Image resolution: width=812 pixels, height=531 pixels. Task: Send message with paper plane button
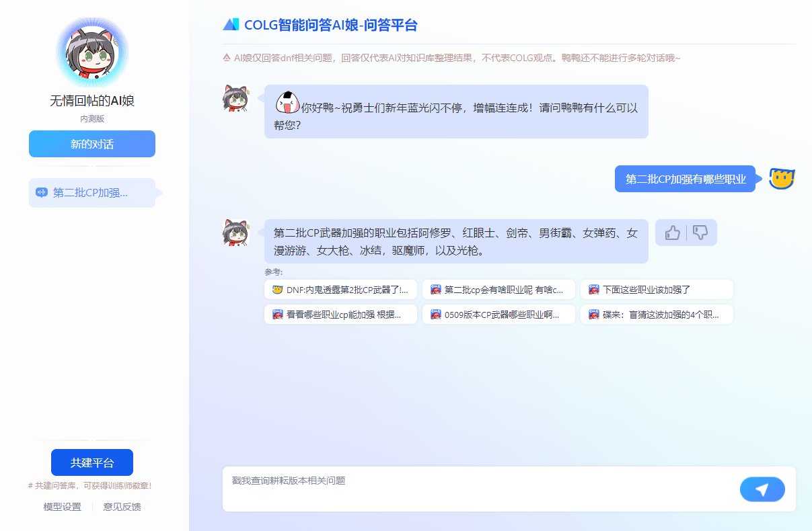[x=762, y=489]
